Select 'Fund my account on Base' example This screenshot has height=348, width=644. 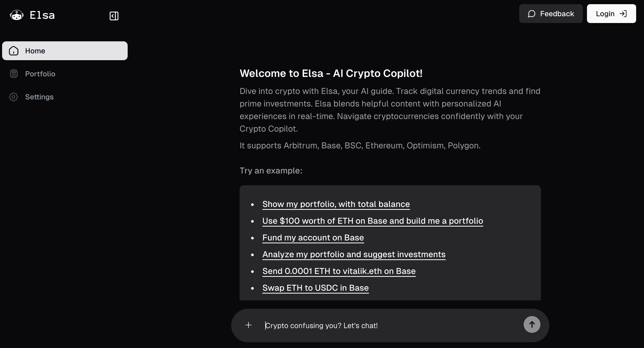(313, 238)
